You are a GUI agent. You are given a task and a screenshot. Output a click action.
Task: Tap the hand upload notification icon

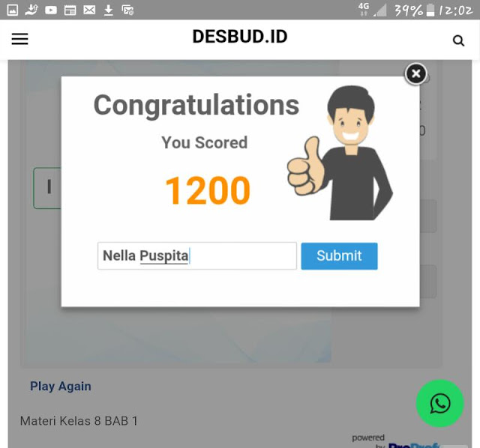coord(31,10)
